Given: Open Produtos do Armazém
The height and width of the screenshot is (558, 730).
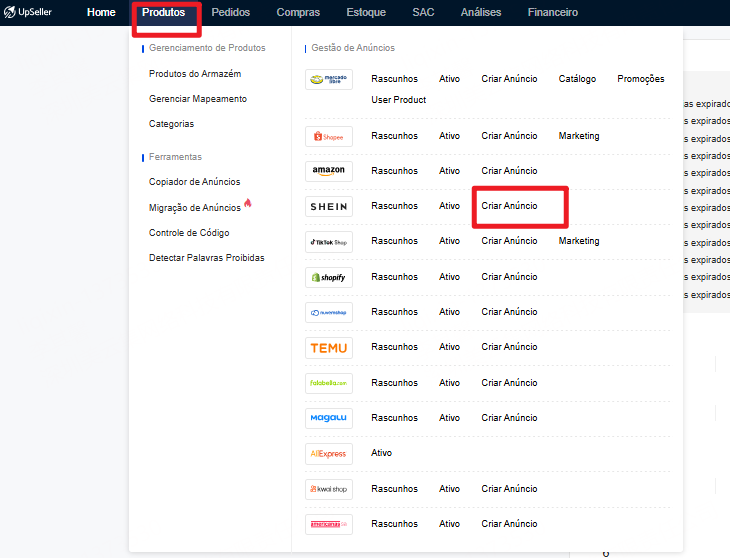Looking at the screenshot, I should [195, 74].
